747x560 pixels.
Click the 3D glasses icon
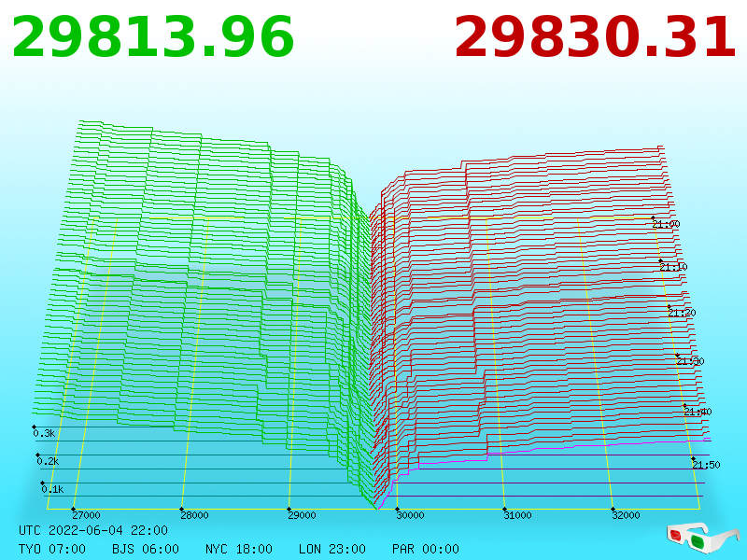[703, 538]
